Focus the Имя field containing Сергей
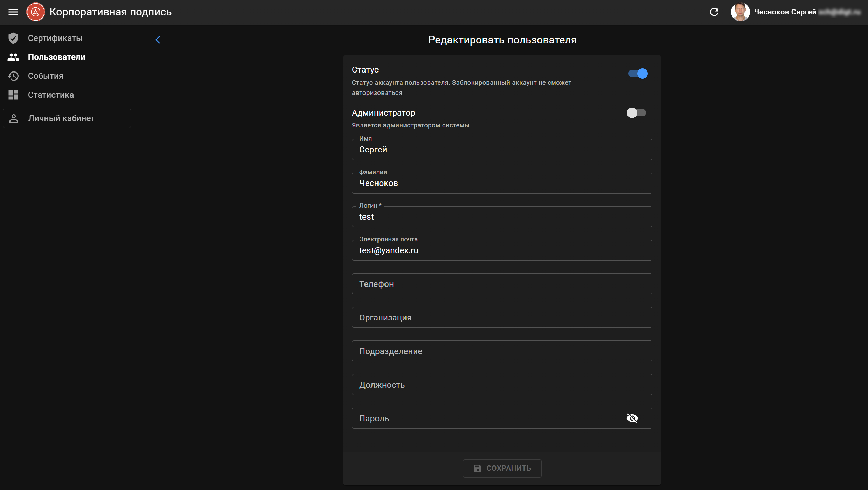The height and width of the screenshot is (490, 868). pos(502,150)
